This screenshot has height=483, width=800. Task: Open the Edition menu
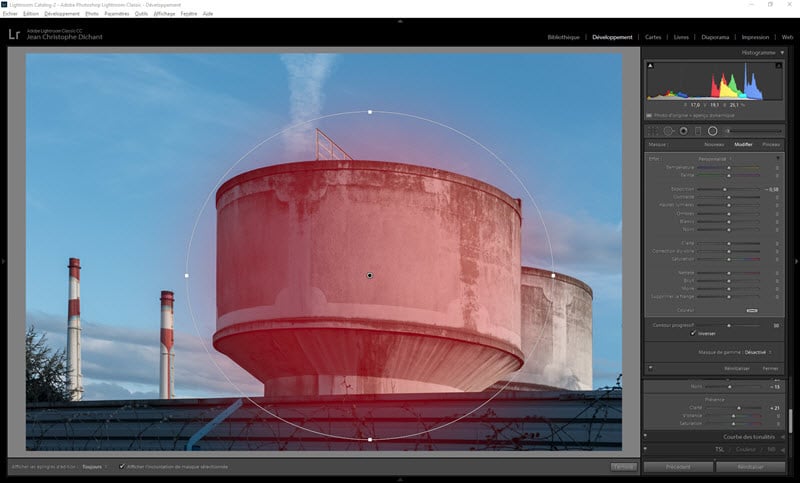coord(31,14)
